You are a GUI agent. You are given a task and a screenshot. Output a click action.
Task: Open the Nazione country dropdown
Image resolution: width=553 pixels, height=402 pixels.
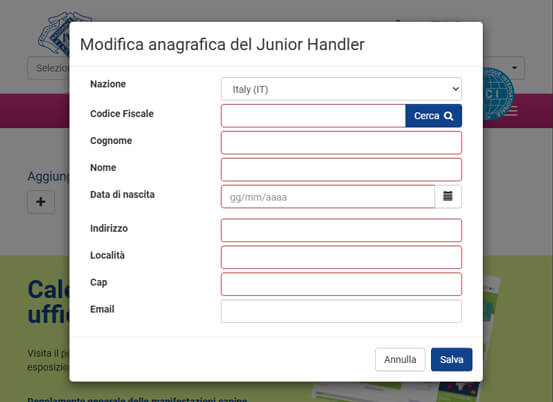click(x=341, y=89)
